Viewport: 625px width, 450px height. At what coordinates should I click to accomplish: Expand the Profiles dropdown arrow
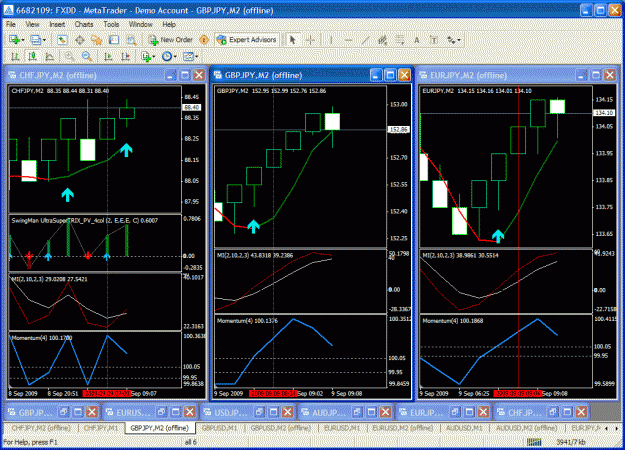pos(44,40)
